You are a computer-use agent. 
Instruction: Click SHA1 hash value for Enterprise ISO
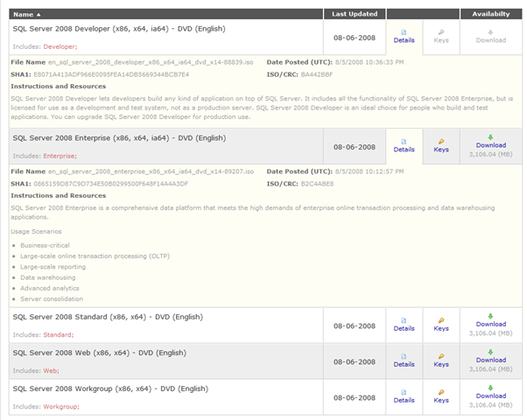(111, 184)
